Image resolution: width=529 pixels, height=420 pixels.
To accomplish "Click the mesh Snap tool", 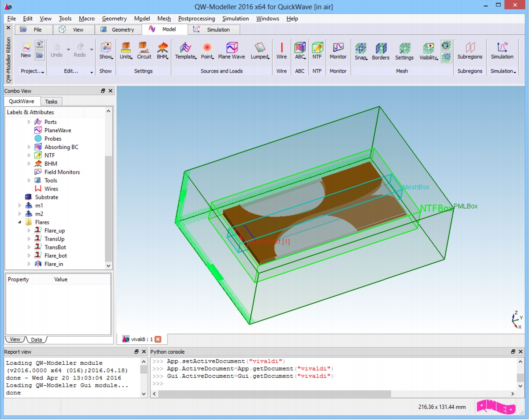I will click(361, 52).
